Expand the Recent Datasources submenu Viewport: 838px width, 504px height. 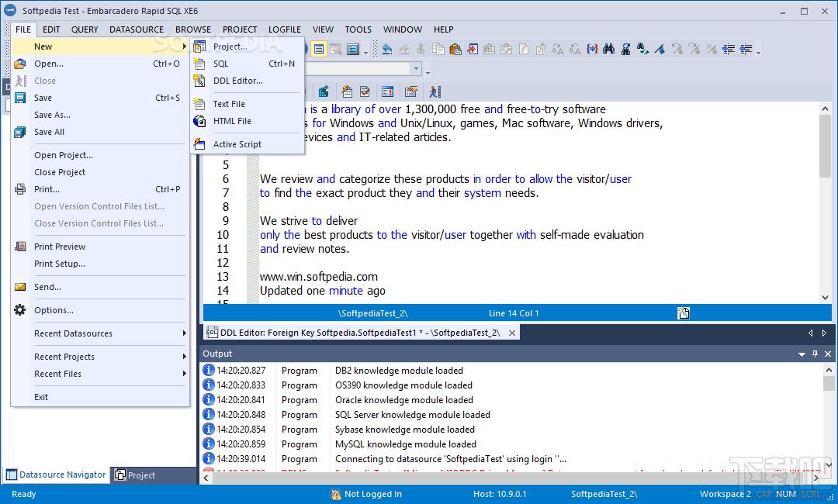coord(100,333)
